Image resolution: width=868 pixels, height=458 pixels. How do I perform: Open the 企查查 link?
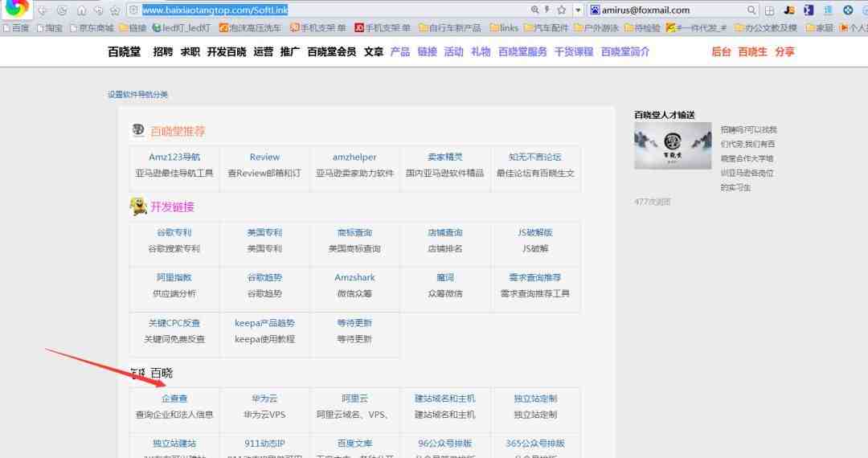click(174, 399)
